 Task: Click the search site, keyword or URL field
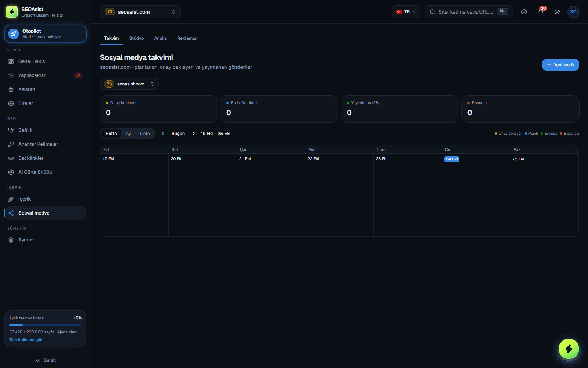(x=469, y=12)
